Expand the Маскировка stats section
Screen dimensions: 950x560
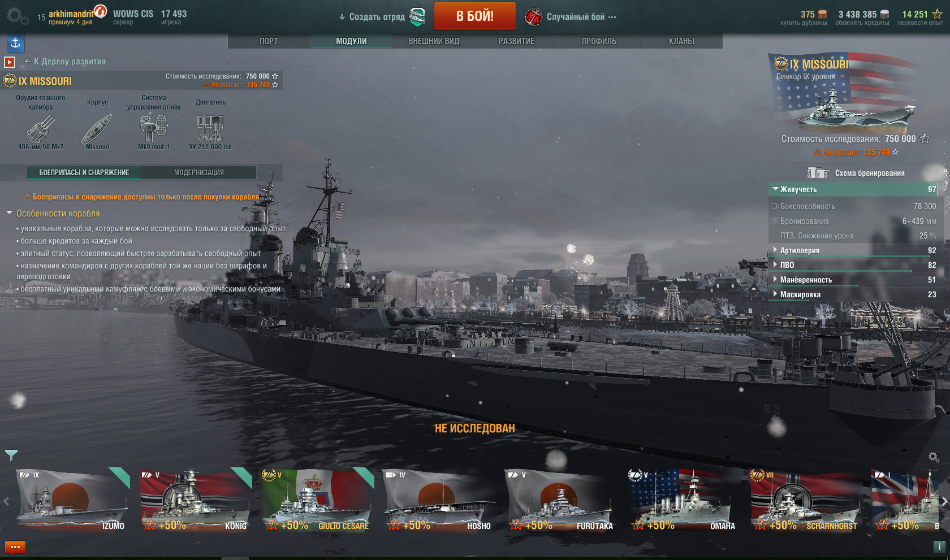point(853,294)
